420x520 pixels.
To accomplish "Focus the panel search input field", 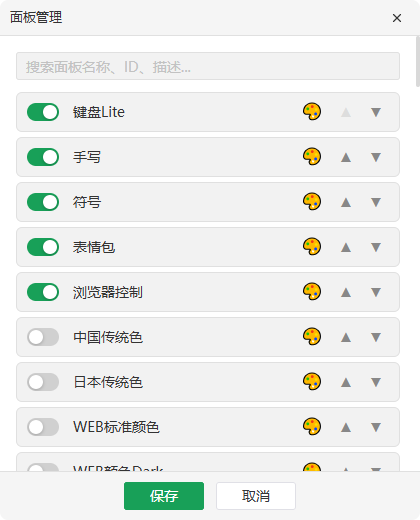I will tap(208, 66).
